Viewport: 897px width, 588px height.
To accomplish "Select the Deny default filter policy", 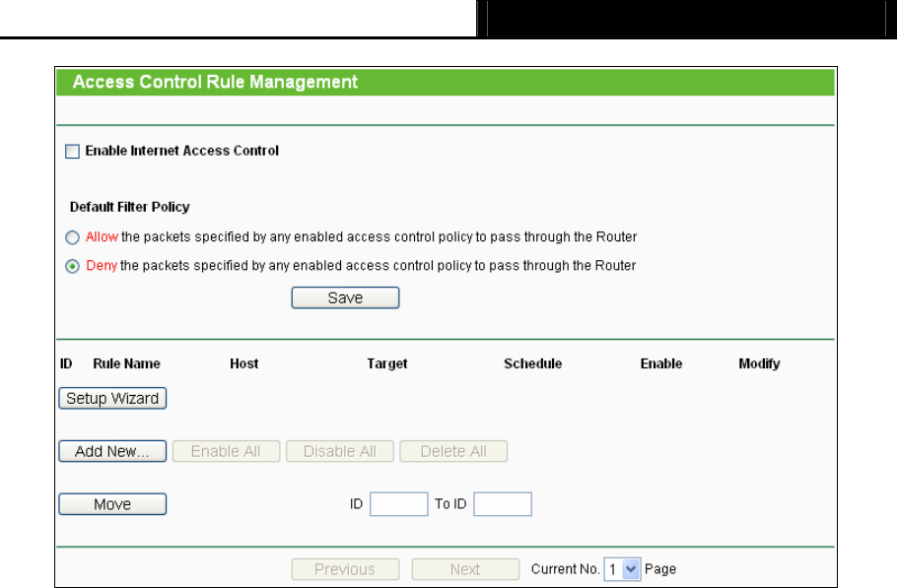I will (72, 266).
